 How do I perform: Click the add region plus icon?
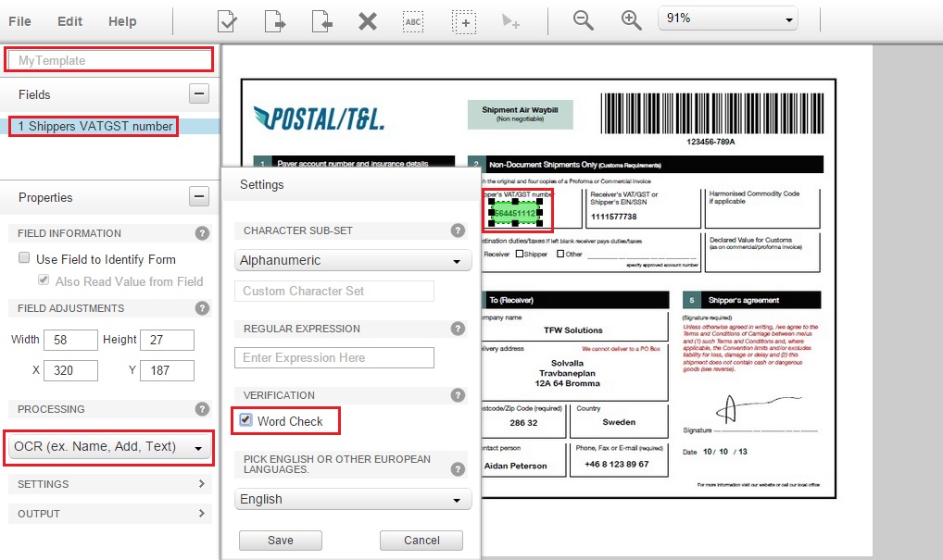(463, 20)
